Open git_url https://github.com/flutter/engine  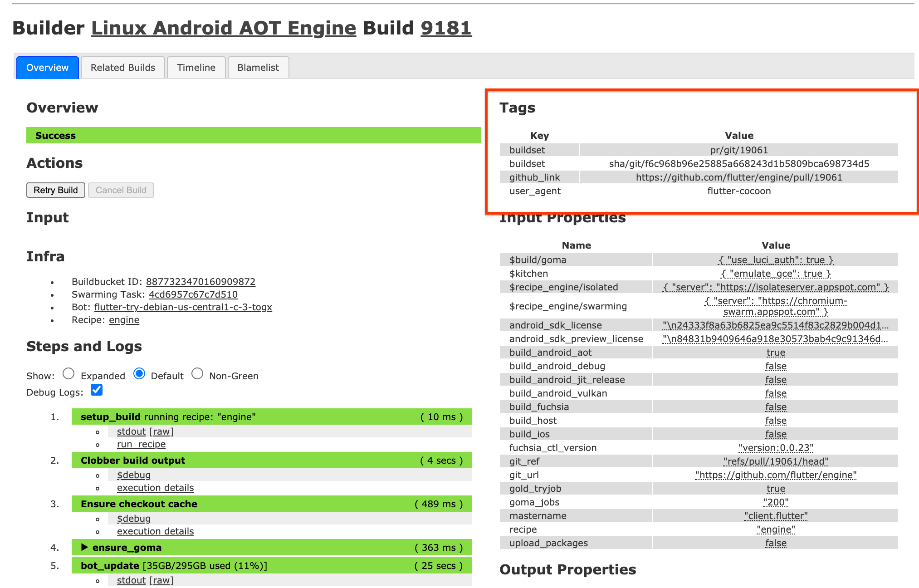coord(775,475)
